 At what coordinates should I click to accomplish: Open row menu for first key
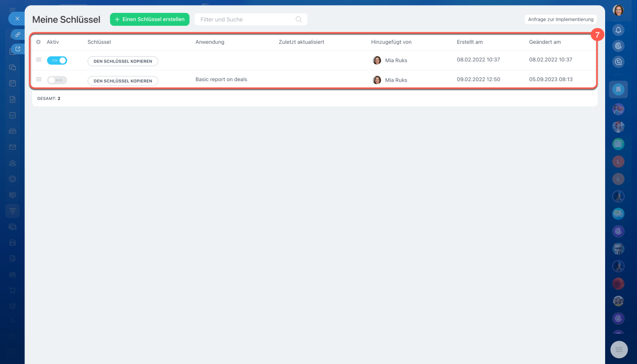[x=39, y=60]
